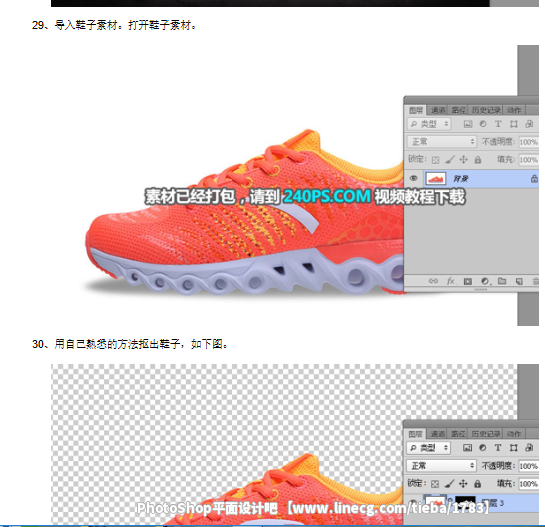545x527 pixels.
Task: Click black mask thumbnail on 图层 3
Action: tap(465, 502)
